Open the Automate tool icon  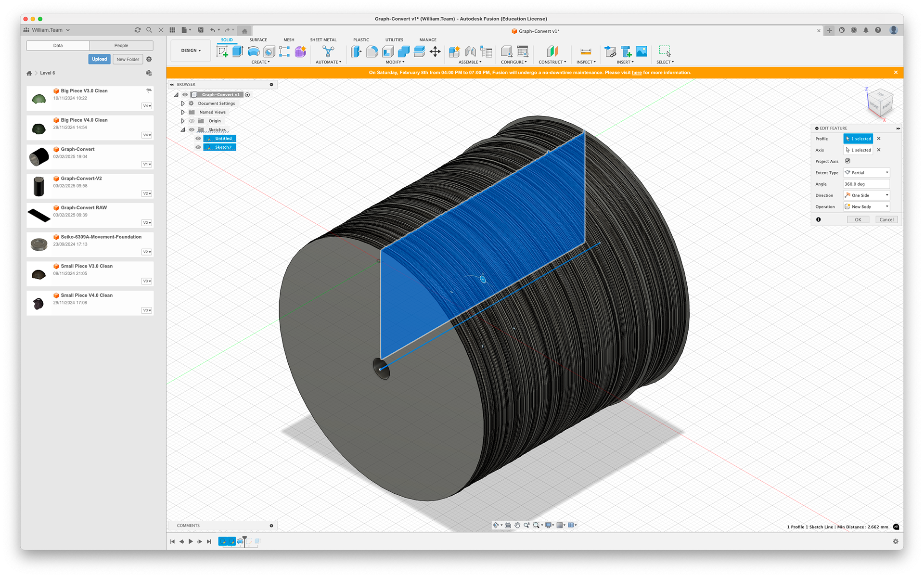(x=328, y=51)
